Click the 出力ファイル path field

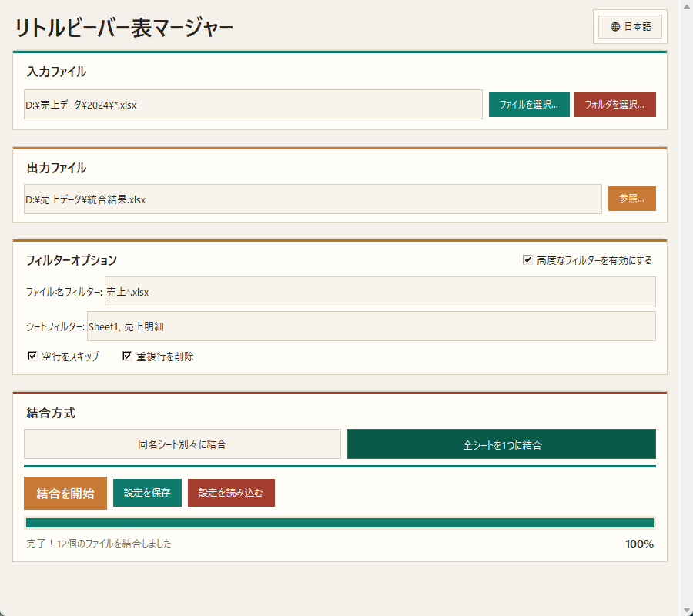point(313,199)
